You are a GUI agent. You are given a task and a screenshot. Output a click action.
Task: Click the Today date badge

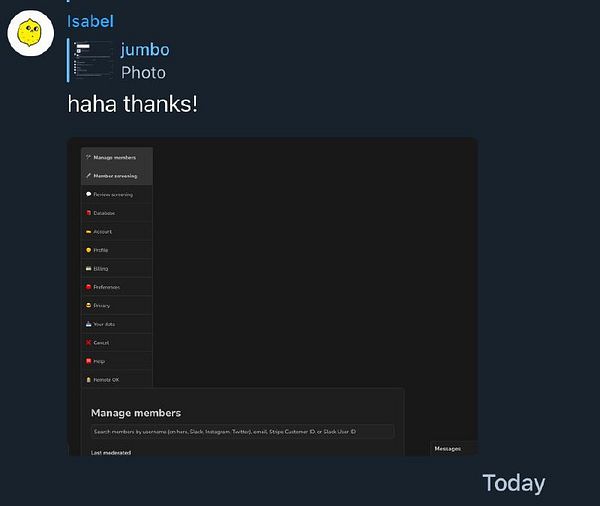click(514, 483)
